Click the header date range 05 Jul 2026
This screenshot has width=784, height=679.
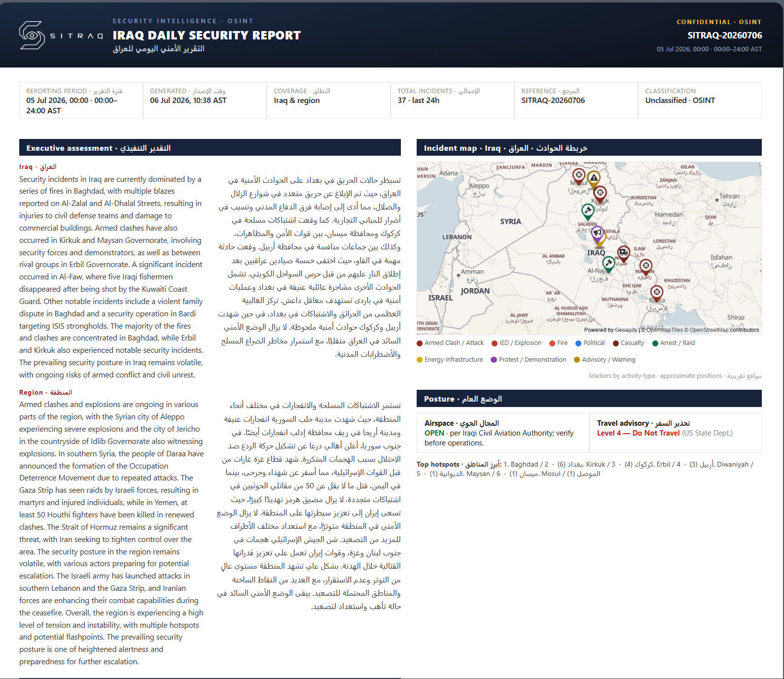coord(709,49)
